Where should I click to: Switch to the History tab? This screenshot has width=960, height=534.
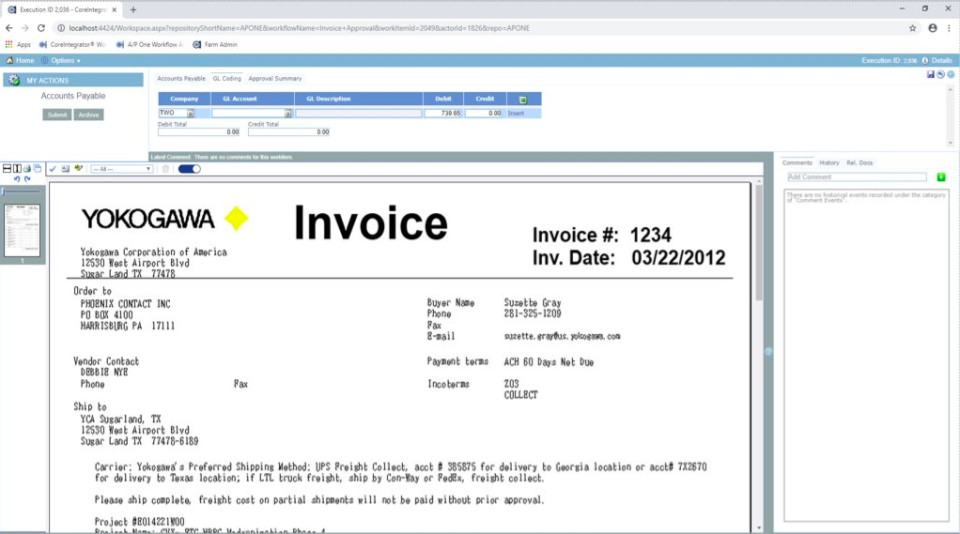[x=830, y=163]
